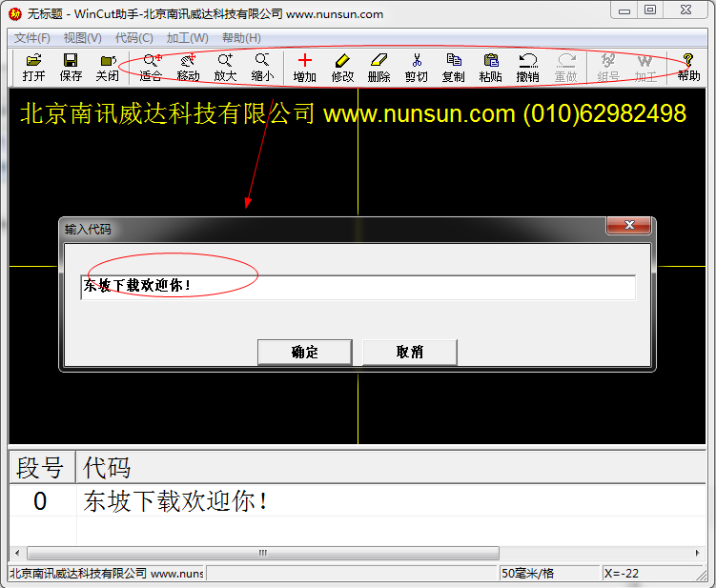Click the code input field in dialog
Screen dimensions: 716x588
coord(358,287)
